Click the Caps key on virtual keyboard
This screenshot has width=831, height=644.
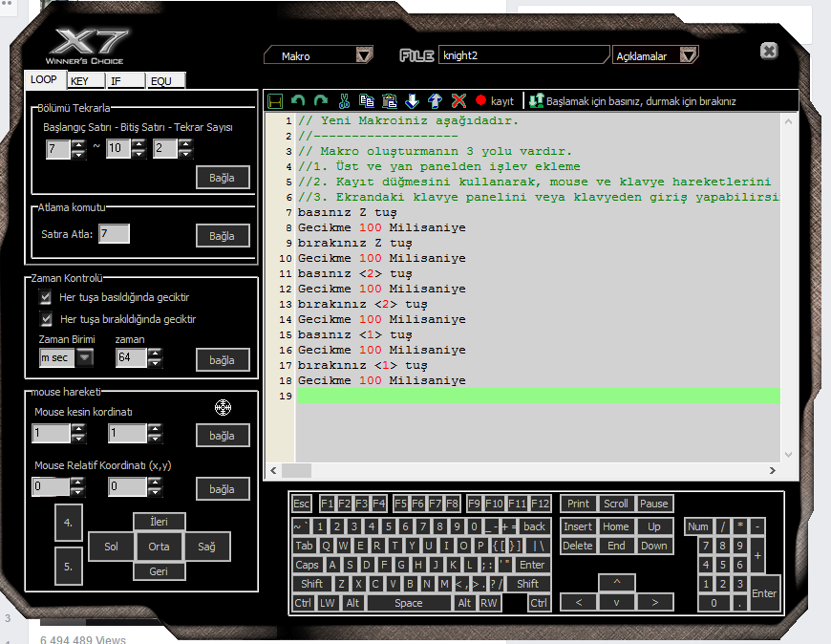pyautogui.click(x=307, y=565)
